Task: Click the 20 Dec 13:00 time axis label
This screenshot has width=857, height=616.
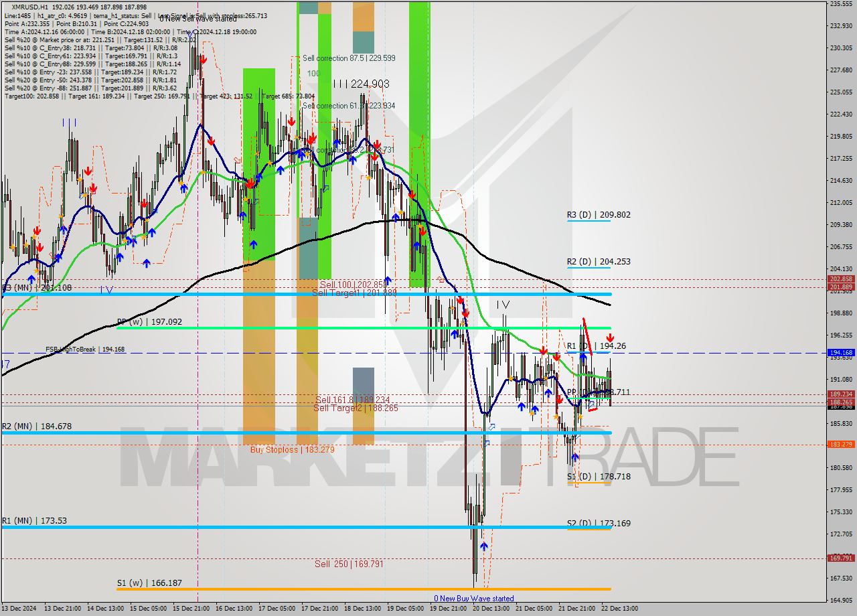Action: (490, 609)
